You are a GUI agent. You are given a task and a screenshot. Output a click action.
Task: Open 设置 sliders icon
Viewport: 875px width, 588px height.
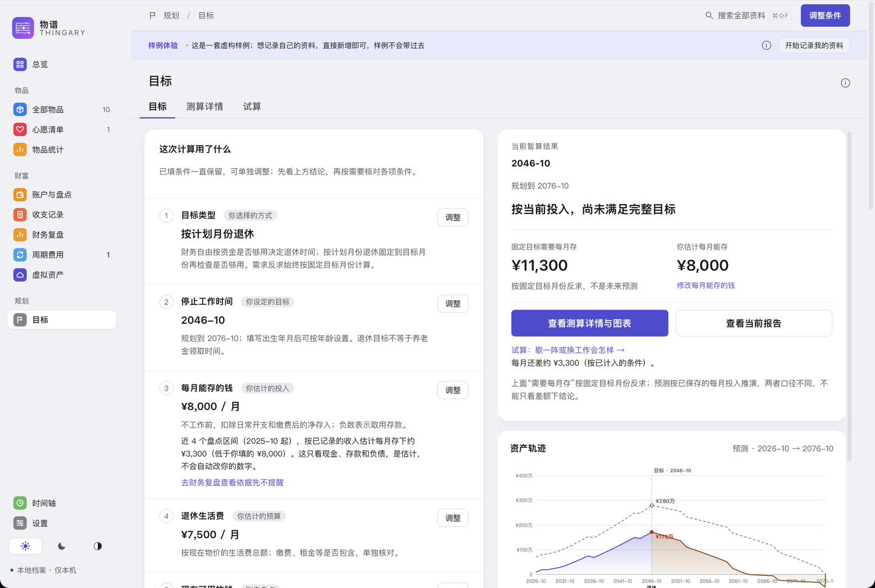coord(20,523)
